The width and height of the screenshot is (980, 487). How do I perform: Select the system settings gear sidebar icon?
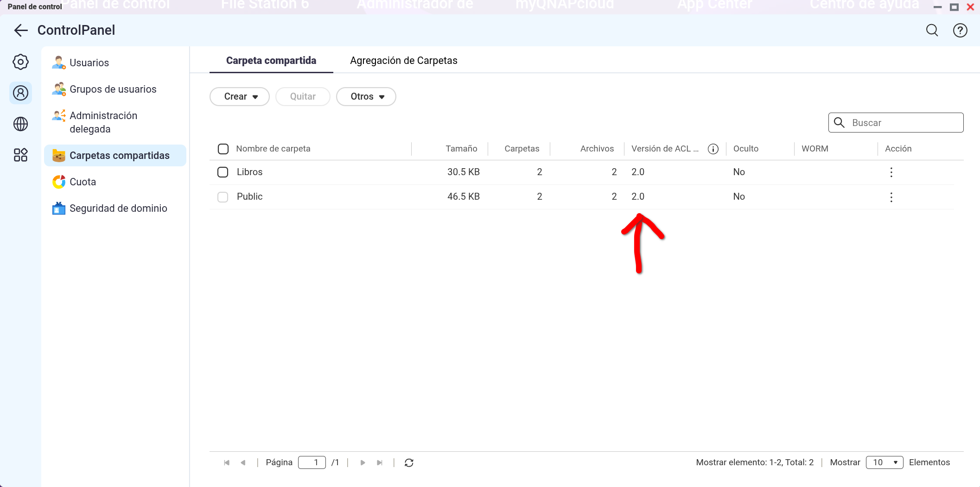coord(20,62)
